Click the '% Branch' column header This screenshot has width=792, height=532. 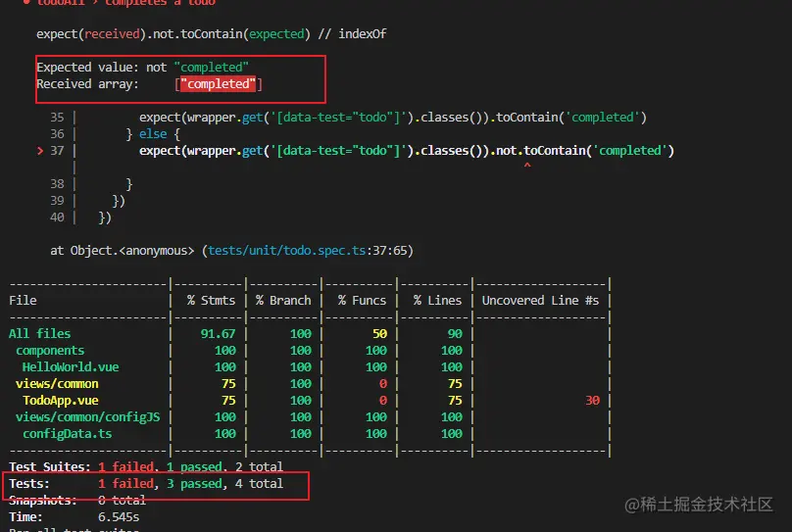(x=283, y=301)
